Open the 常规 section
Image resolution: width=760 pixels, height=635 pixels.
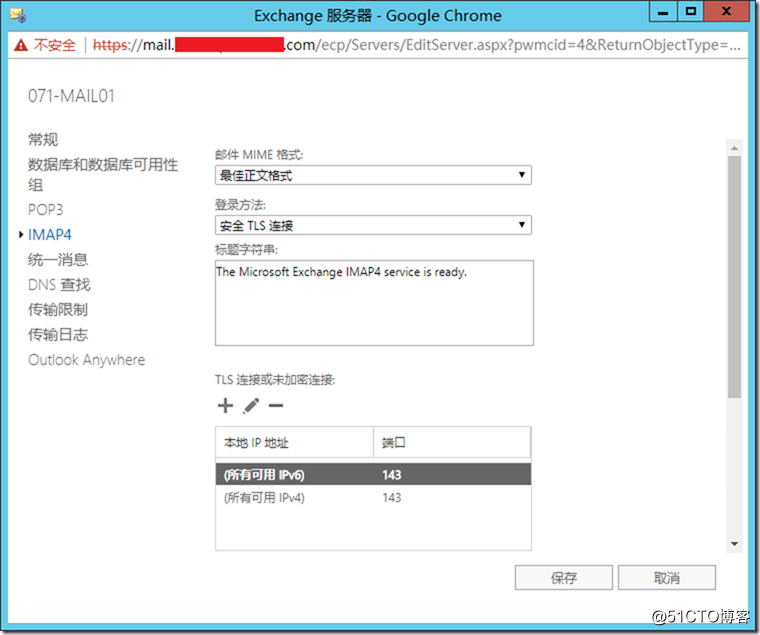pyautogui.click(x=43, y=140)
